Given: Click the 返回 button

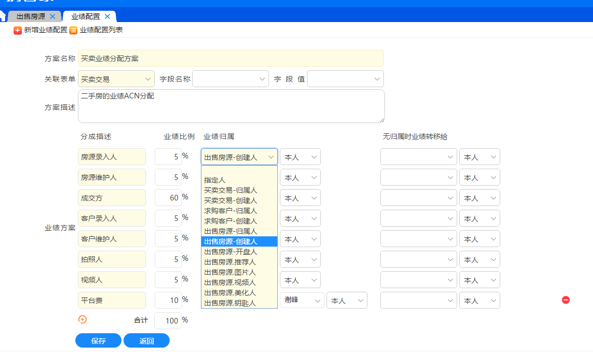Looking at the screenshot, I should click(x=147, y=341).
